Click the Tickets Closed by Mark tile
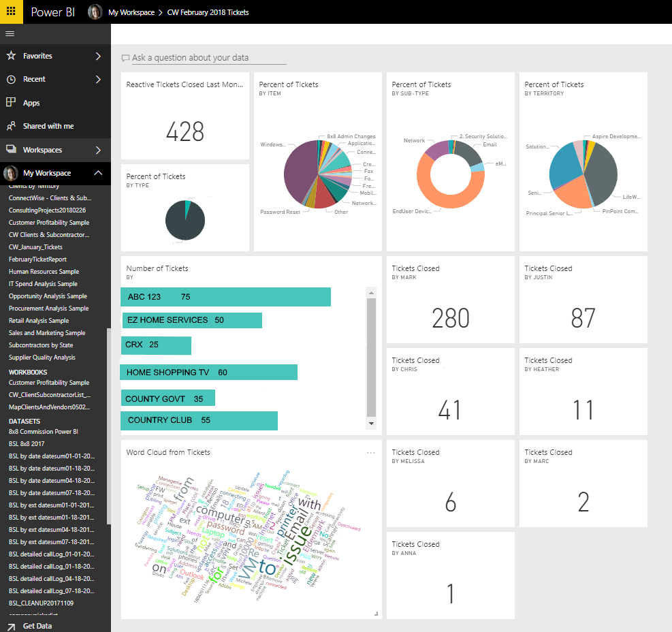 [451, 300]
